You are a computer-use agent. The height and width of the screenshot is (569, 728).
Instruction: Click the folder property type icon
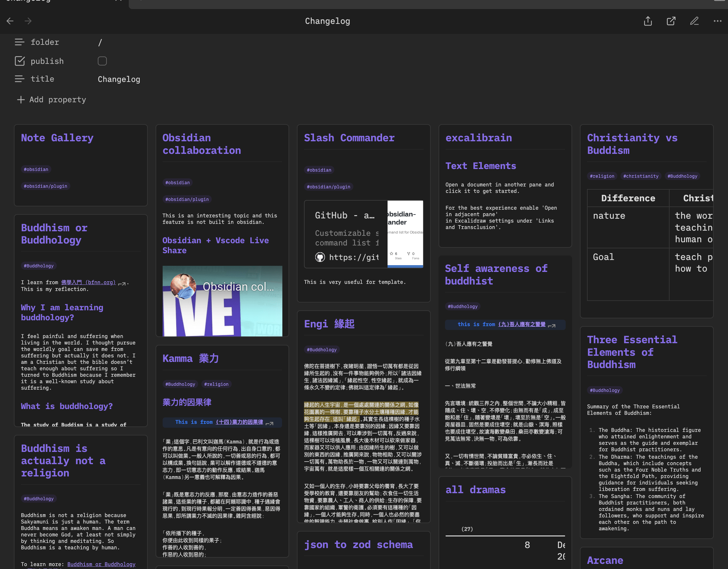(x=20, y=42)
